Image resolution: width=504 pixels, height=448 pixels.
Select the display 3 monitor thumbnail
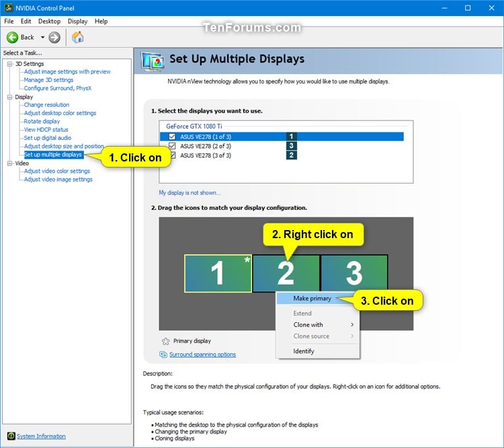tap(354, 274)
